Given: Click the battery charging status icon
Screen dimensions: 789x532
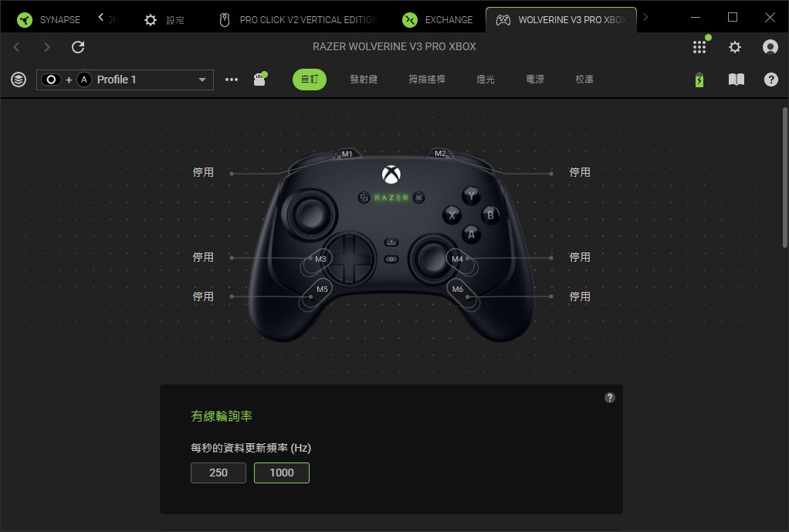Looking at the screenshot, I should 699,80.
